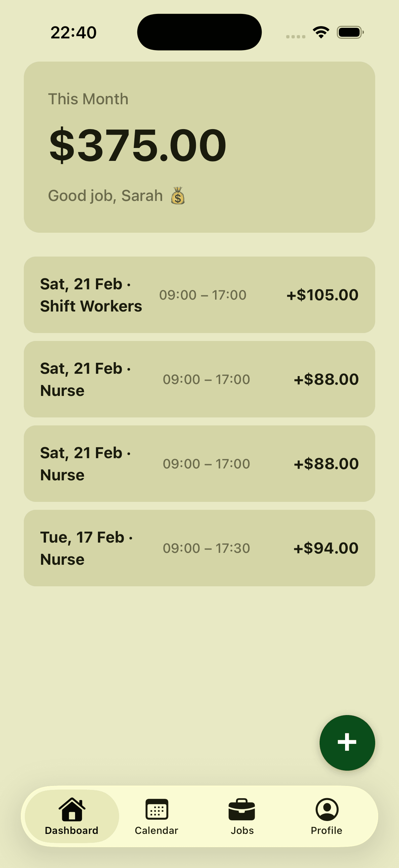
Task: Switch to the Calendar tab label
Action: [x=156, y=830]
